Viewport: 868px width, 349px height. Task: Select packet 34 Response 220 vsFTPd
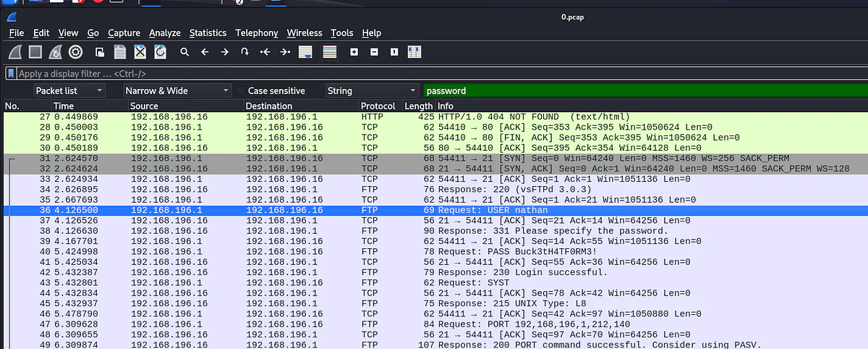pos(434,190)
